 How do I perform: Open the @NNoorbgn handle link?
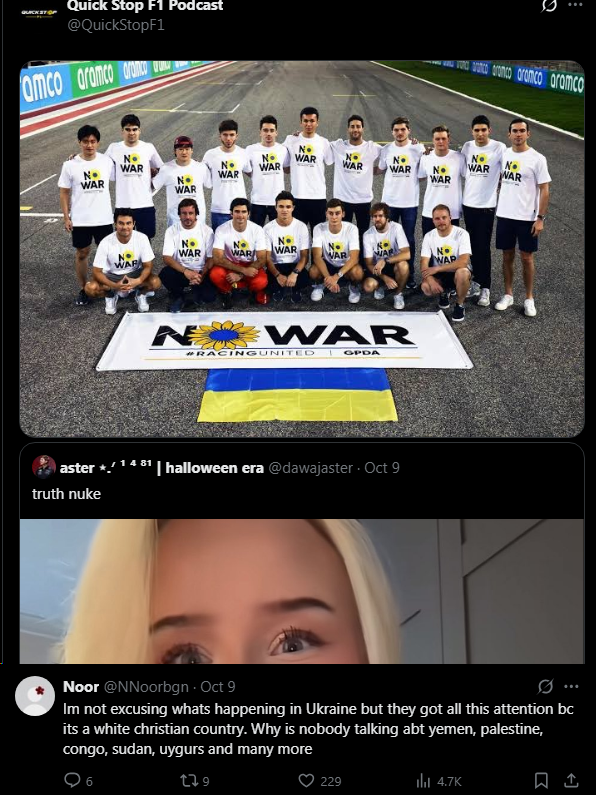[x=146, y=686]
